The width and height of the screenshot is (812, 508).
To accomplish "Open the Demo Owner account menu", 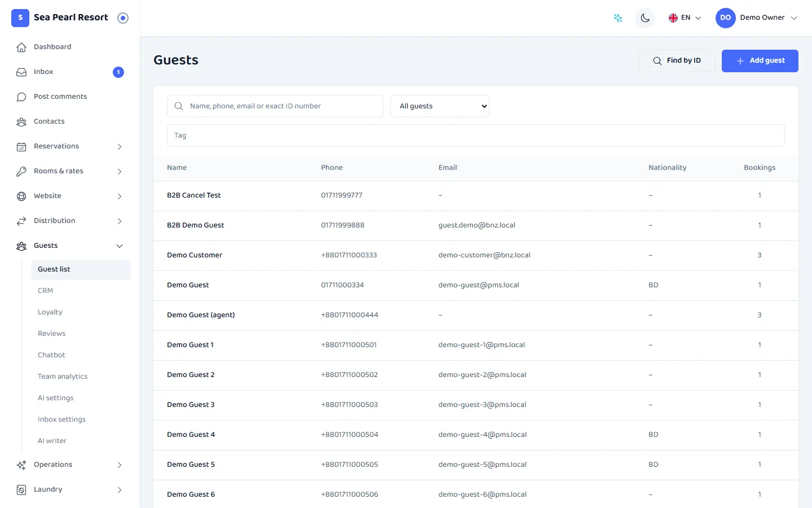I will pyautogui.click(x=757, y=18).
